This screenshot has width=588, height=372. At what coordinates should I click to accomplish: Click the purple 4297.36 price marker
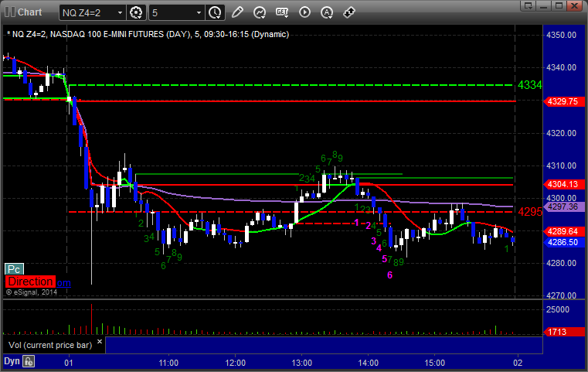coord(563,206)
